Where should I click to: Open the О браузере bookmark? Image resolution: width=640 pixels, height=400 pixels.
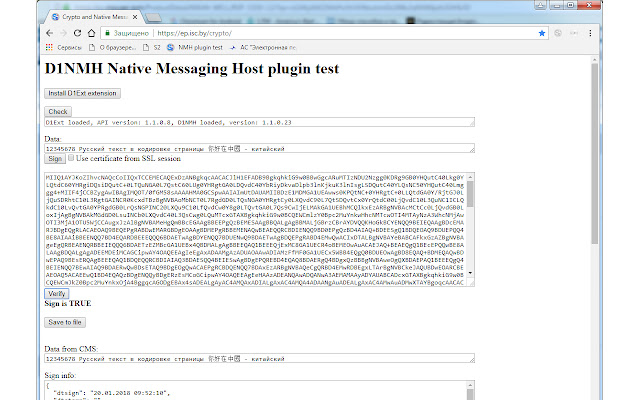point(112,47)
